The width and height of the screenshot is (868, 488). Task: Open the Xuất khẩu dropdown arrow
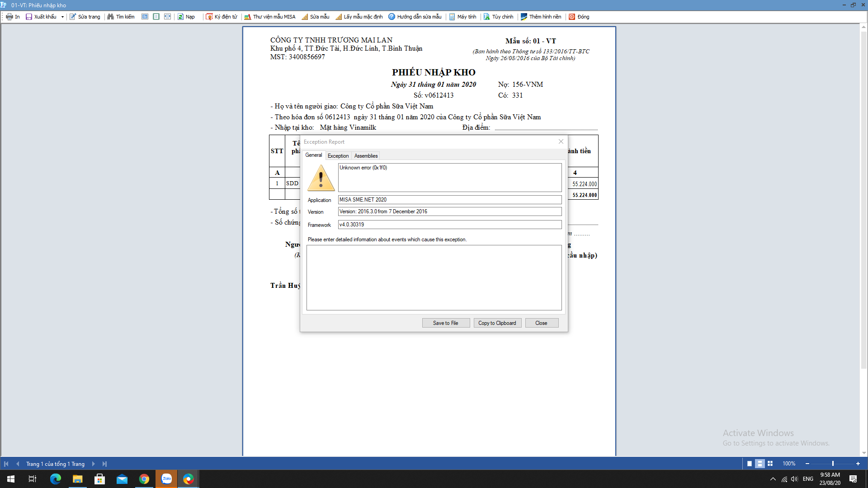tap(62, 17)
